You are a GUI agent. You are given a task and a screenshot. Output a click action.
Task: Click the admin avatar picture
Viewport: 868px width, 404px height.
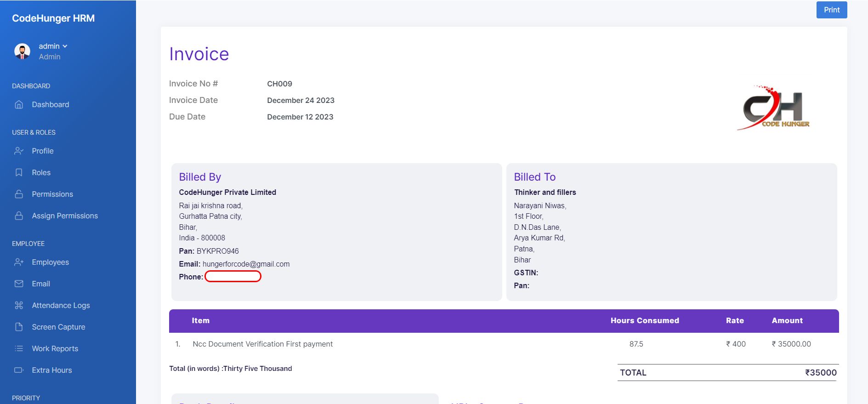tap(23, 51)
